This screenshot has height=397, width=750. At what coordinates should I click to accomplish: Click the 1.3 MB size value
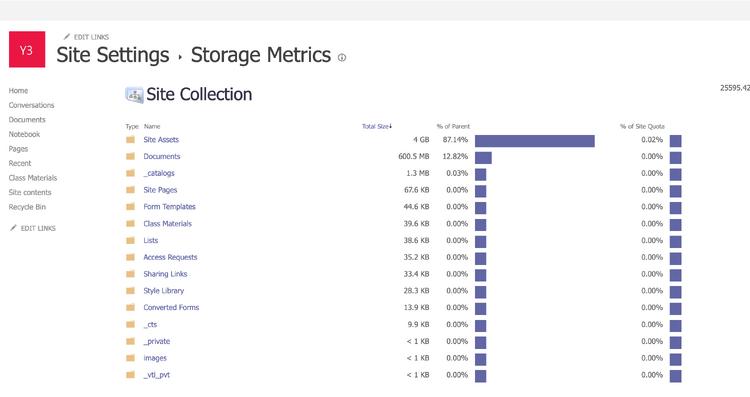418,173
